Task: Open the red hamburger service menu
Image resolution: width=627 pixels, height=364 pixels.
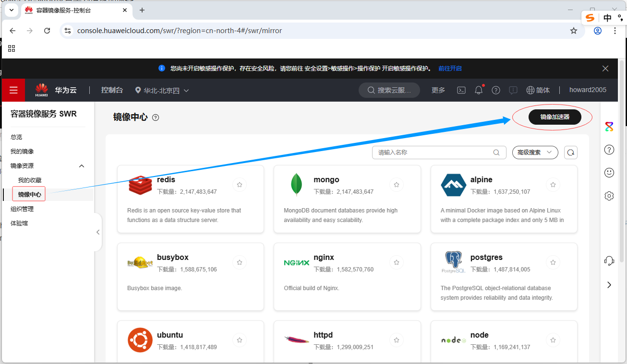Action: [13, 90]
